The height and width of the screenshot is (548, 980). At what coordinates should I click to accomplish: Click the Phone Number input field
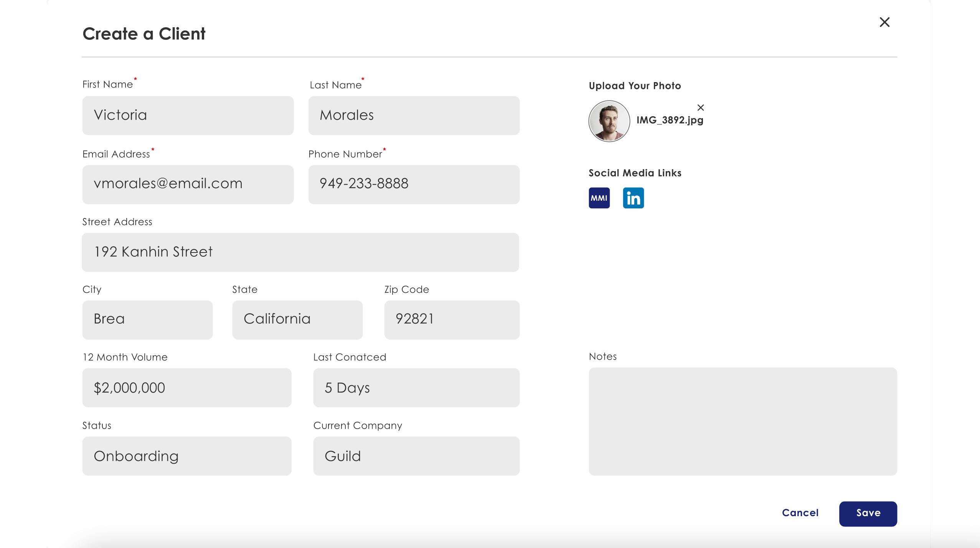point(414,185)
